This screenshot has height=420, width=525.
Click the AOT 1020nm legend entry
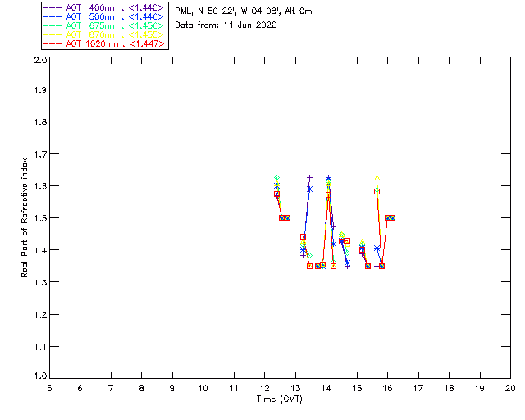(x=104, y=43)
